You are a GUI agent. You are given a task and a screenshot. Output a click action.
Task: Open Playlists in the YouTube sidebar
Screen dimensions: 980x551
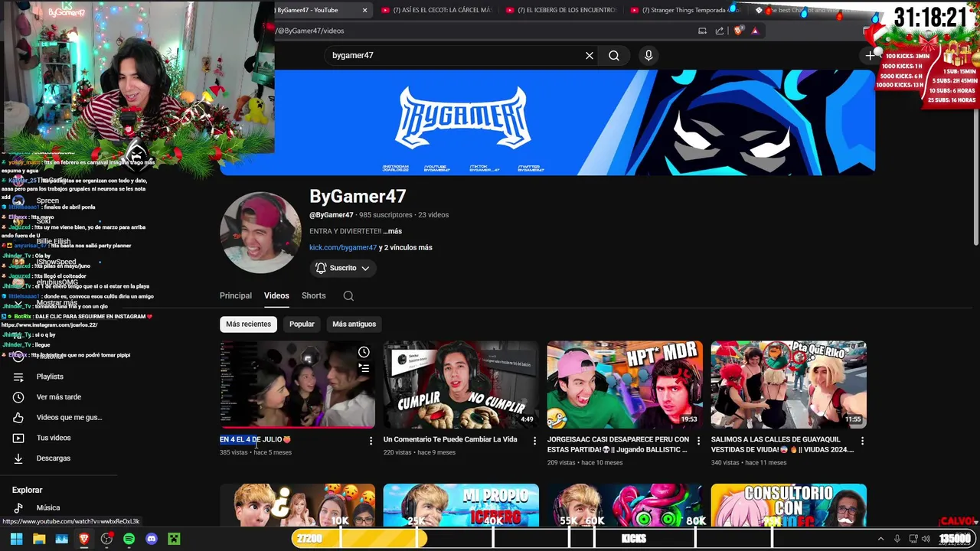point(50,377)
